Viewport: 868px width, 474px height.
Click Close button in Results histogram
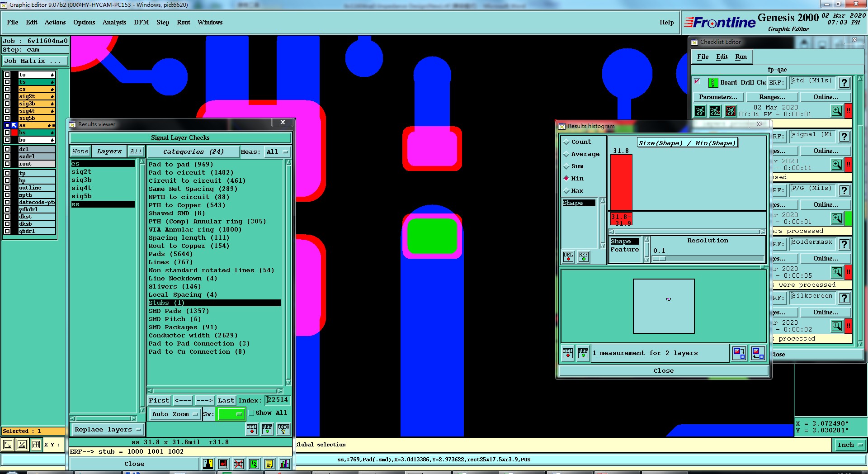pos(664,371)
